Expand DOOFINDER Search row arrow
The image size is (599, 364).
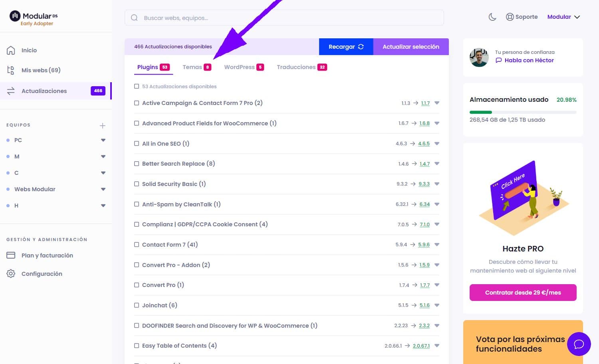tap(437, 326)
